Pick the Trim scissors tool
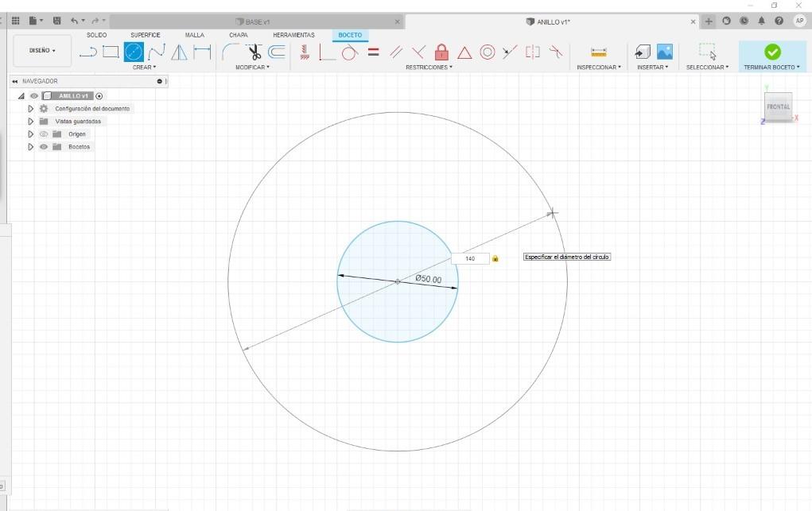The height and width of the screenshot is (511, 812). click(x=254, y=52)
